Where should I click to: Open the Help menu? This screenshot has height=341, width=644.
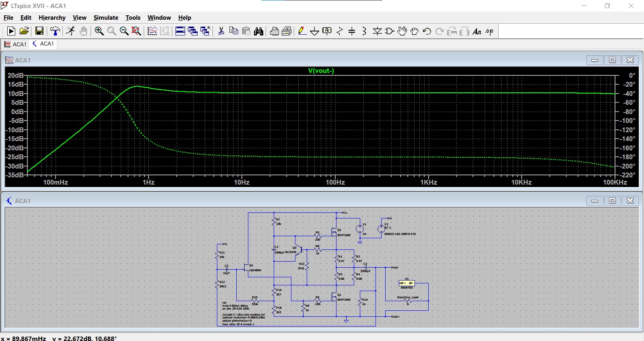tap(185, 18)
